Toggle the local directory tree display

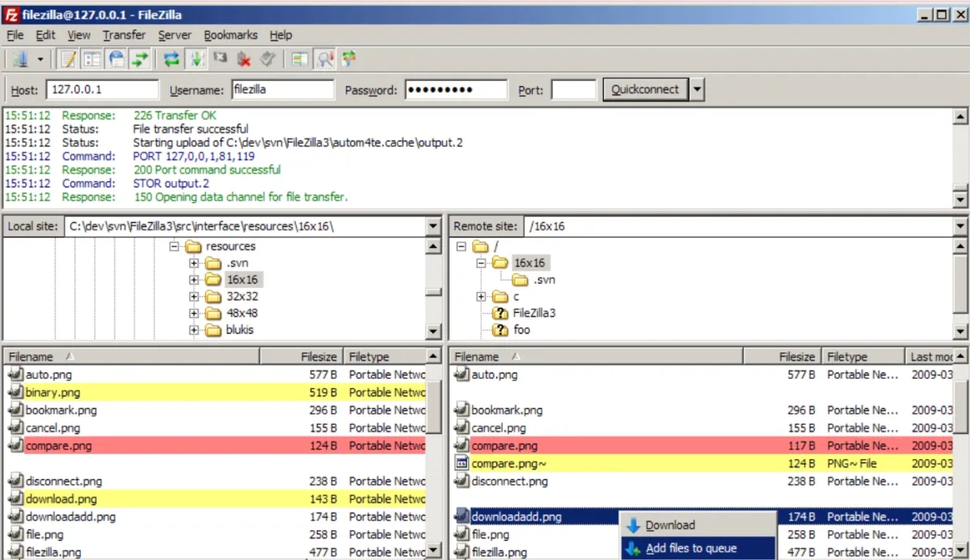(x=92, y=59)
